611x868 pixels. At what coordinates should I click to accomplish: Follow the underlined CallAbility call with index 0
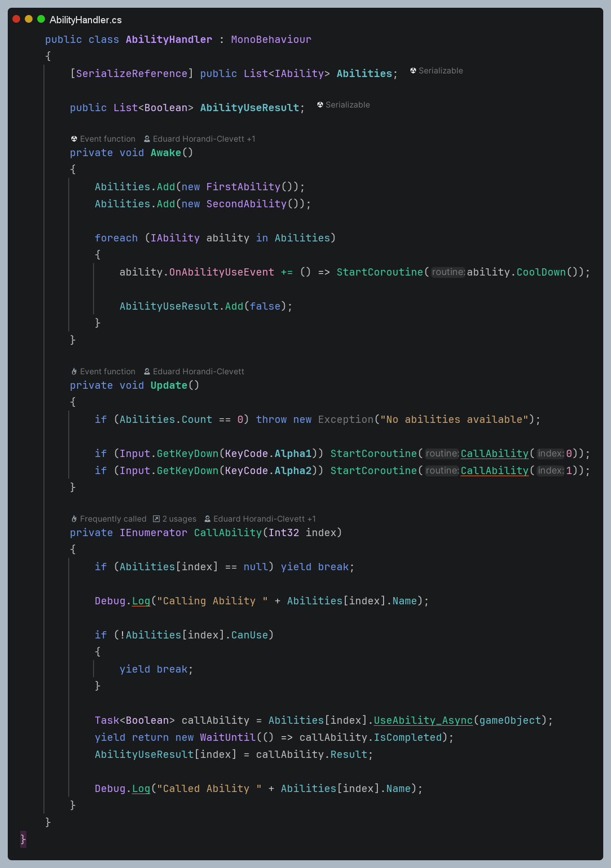(494, 453)
